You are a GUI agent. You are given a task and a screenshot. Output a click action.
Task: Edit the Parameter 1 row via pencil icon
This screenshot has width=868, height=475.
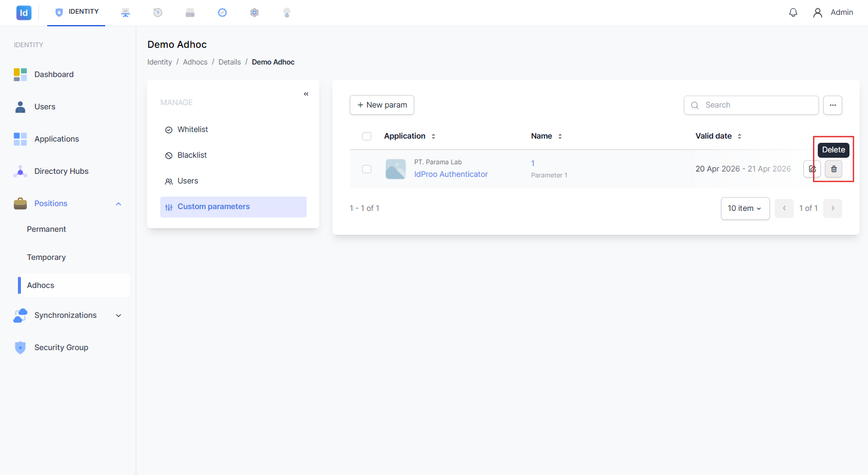tap(812, 169)
